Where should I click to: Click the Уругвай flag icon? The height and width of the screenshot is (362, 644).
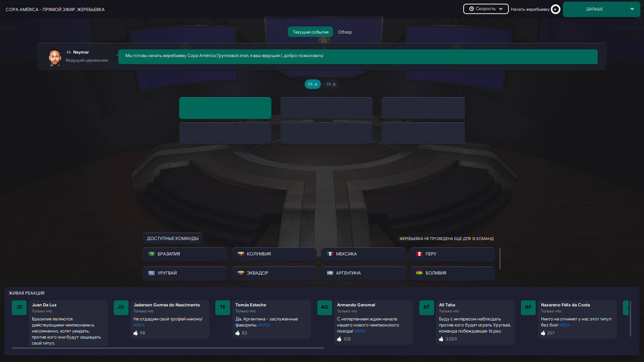(152, 273)
